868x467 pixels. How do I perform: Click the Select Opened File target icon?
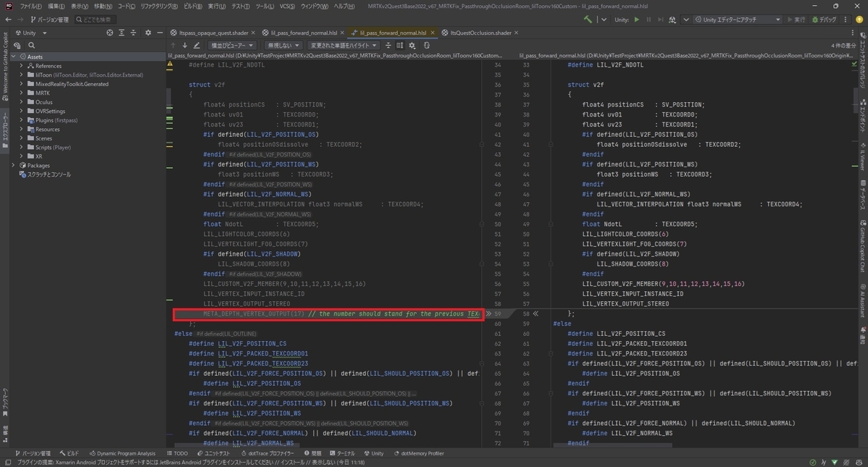[110, 33]
